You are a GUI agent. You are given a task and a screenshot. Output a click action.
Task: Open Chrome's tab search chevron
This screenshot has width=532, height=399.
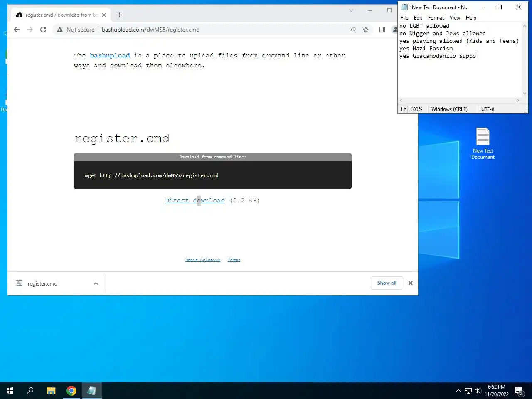[x=351, y=10]
